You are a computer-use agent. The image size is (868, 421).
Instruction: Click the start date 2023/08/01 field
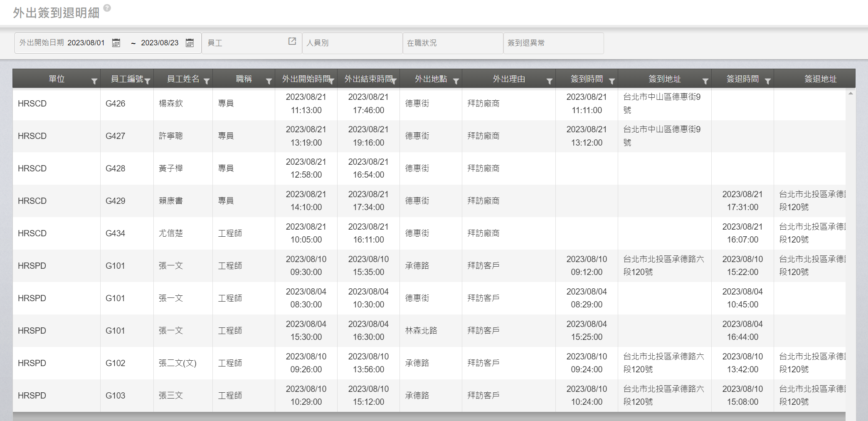click(x=86, y=43)
